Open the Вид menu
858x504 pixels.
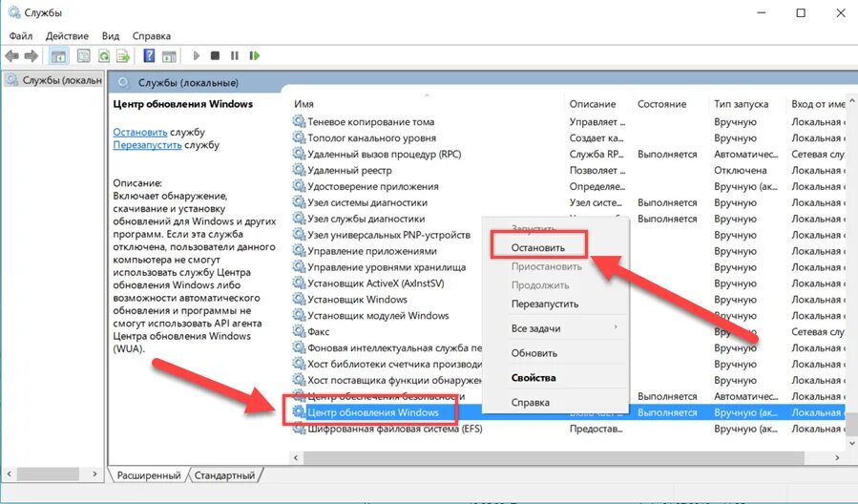pyautogui.click(x=110, y=36)
